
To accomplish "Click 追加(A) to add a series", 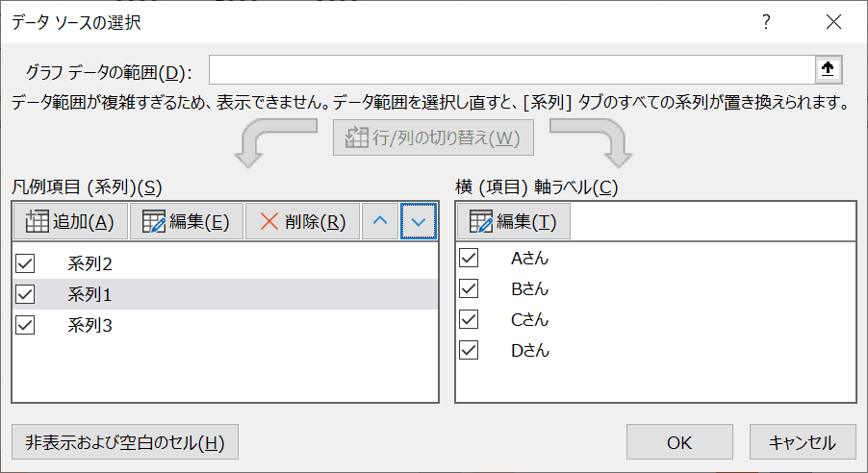I will [x=70, y=221].
